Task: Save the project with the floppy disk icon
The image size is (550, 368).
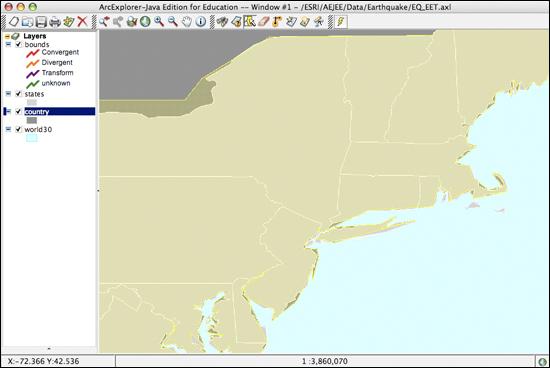Action: [x=41, y=22]
